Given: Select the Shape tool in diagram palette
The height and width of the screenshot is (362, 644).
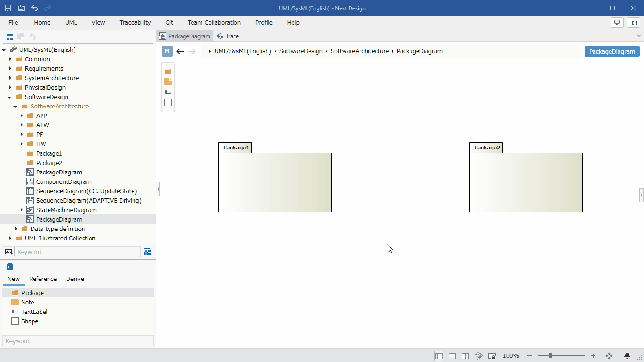Looking at the screenshot, I should pyautogui.click(x=168, y=102).
